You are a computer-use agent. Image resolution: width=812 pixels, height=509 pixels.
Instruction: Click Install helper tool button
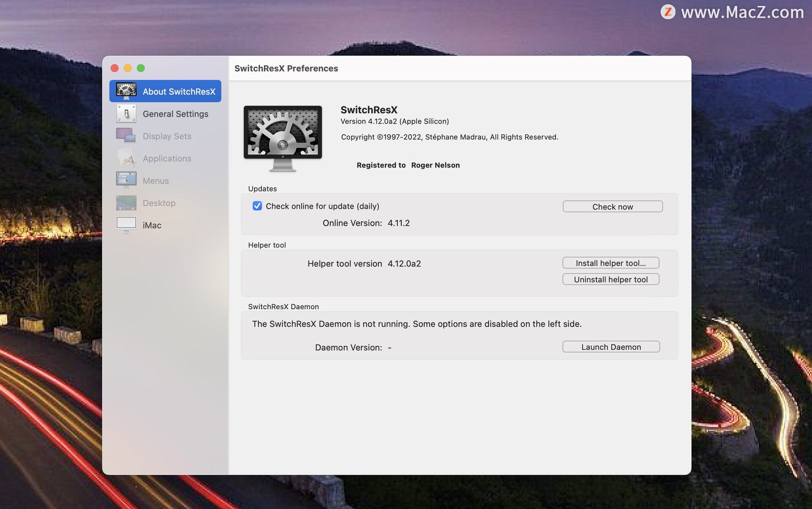610,263
